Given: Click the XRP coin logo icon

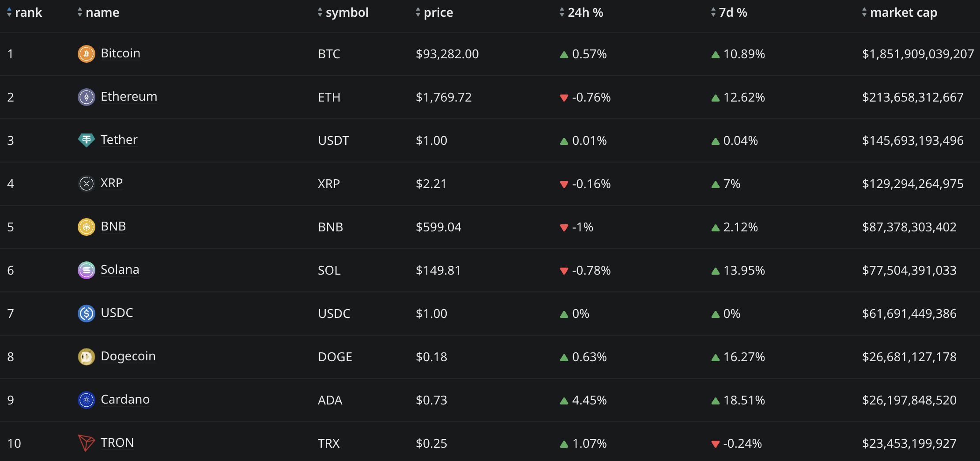Looking at the screenshot, I should (x=87, y=184).
